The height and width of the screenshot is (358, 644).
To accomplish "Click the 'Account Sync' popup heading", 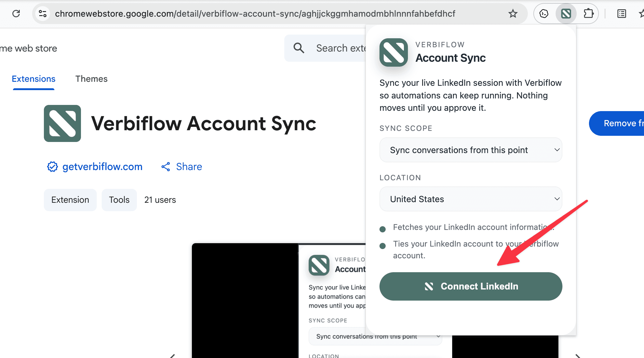I will click(x=451, y=58).
